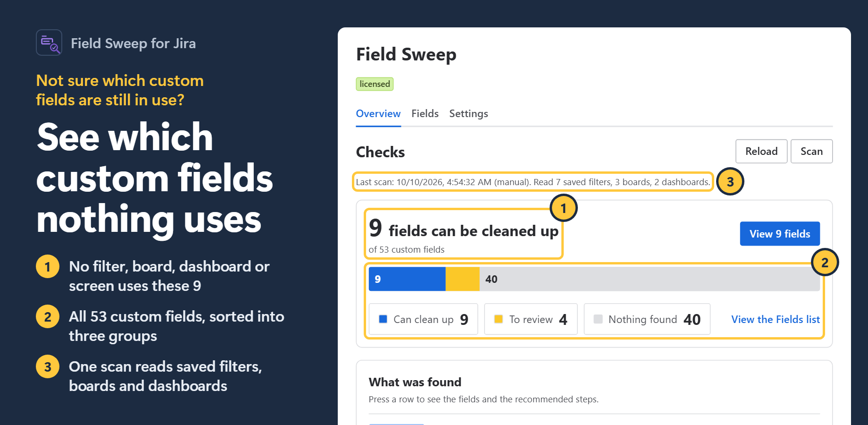Open the Overview tab

pos(378,114)
